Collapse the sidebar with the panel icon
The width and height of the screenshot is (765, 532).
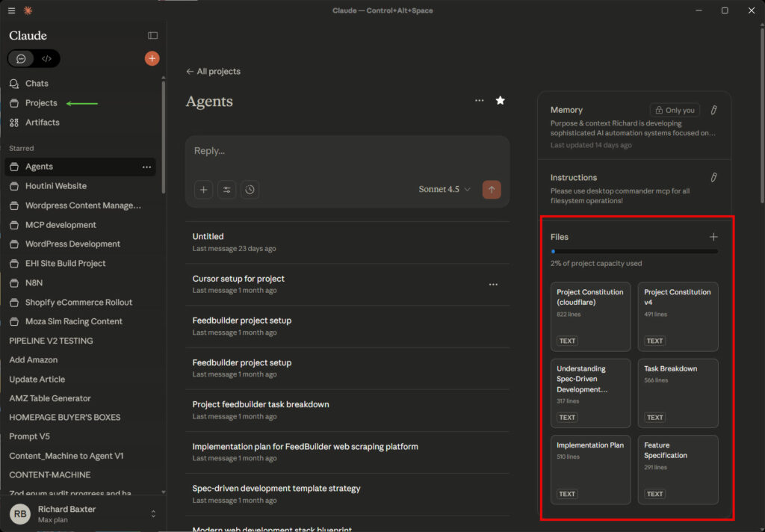152,35
